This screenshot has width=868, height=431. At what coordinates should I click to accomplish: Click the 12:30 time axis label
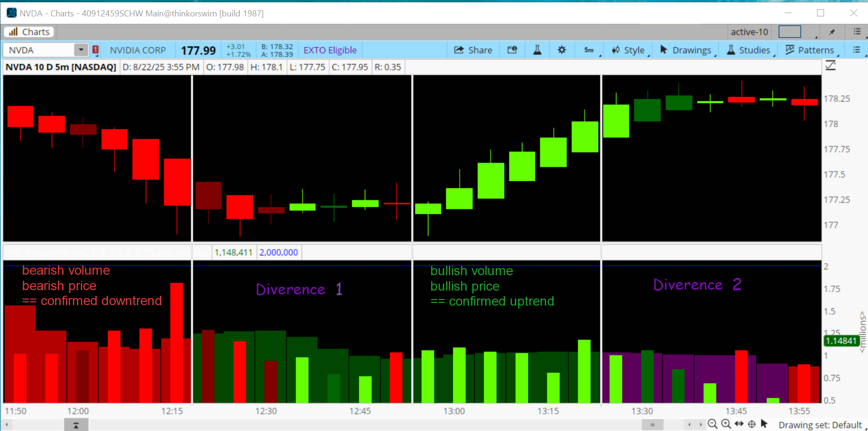coord(266,411)
